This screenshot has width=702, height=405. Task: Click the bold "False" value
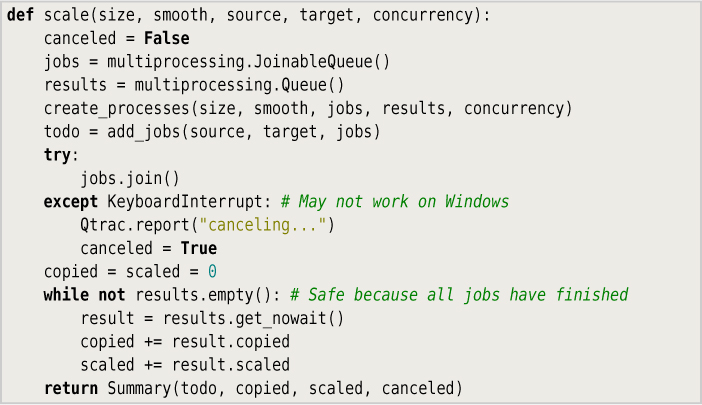(x=166, y=38)
